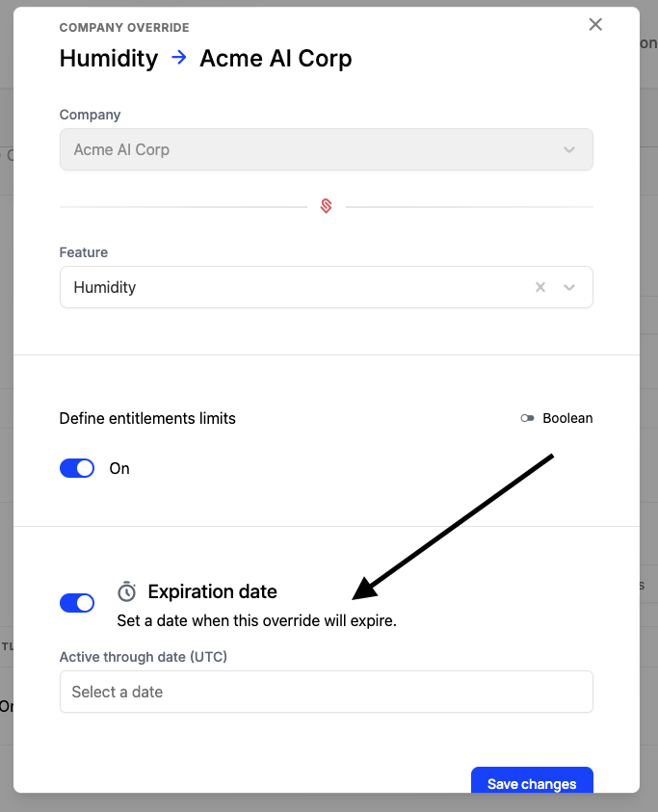The height and width of the screenshot is (812, 658).
Task: Close the company override dialog
Action: click(595, 25)
